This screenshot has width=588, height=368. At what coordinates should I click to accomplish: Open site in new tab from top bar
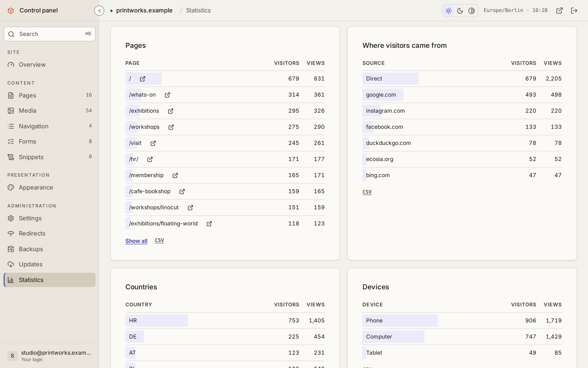559,11
